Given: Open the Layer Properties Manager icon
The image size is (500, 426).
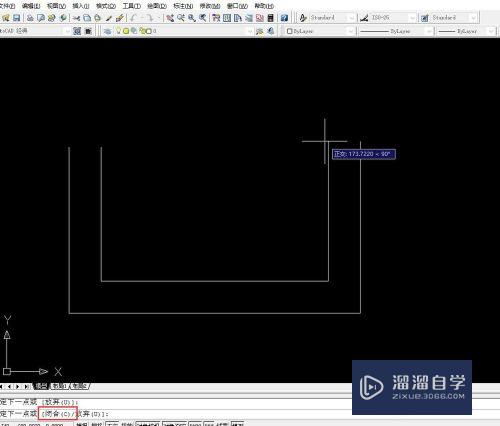Looking at the screenshot, I should click(107, 31).
